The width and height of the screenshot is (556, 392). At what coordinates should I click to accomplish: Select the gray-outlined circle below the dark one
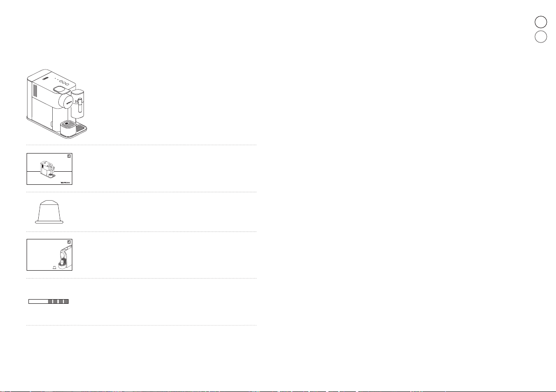pyautogui.click(x=541, y=37)
